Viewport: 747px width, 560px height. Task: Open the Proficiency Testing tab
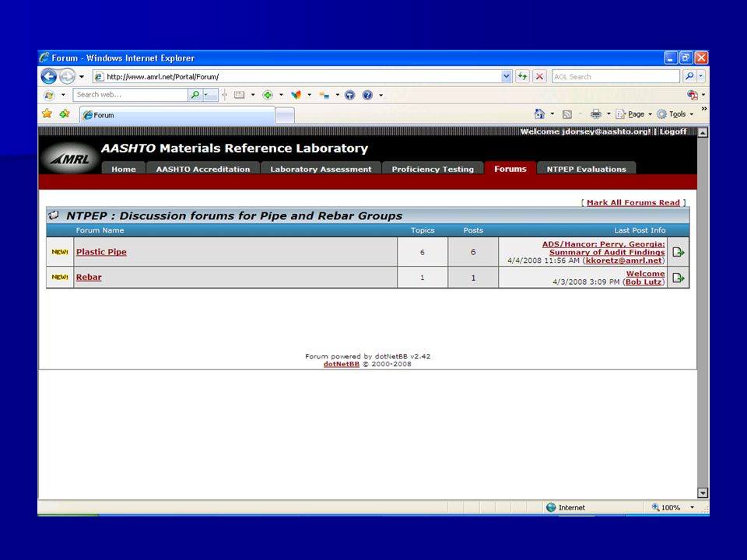click(x=433, y=169)
